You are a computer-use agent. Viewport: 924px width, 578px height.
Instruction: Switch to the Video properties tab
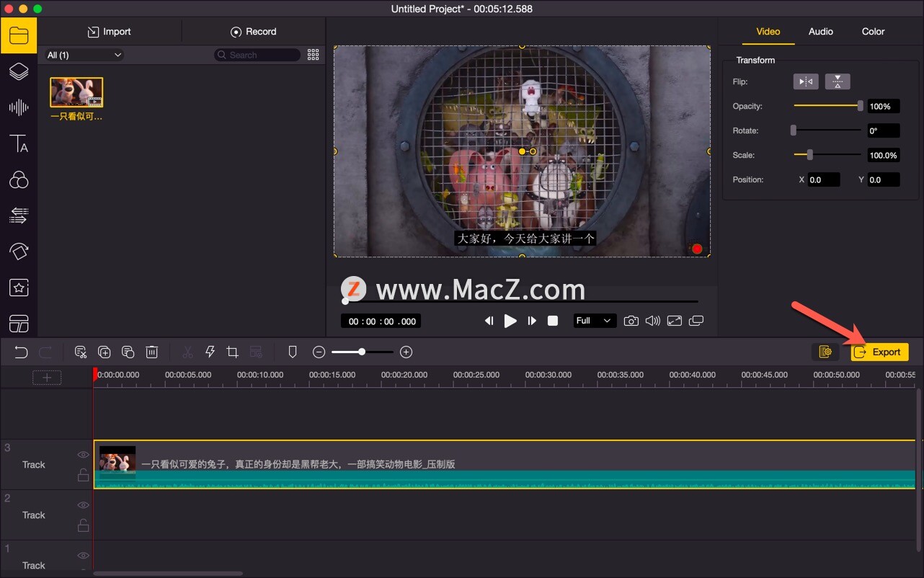click(768, 32)
